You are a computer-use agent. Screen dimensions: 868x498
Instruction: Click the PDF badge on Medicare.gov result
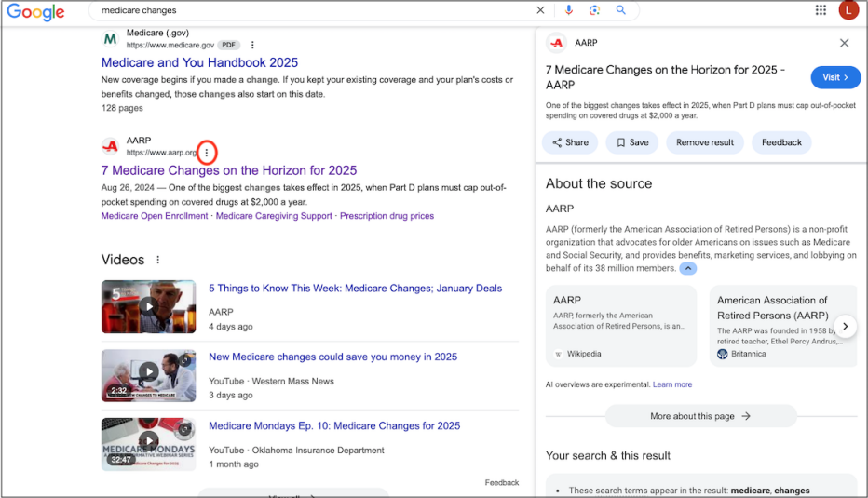[x=228, y=45]
